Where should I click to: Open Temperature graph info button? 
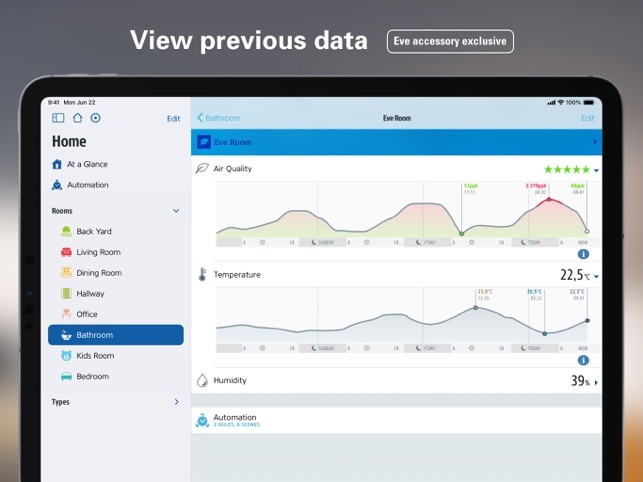click(583, 360)
